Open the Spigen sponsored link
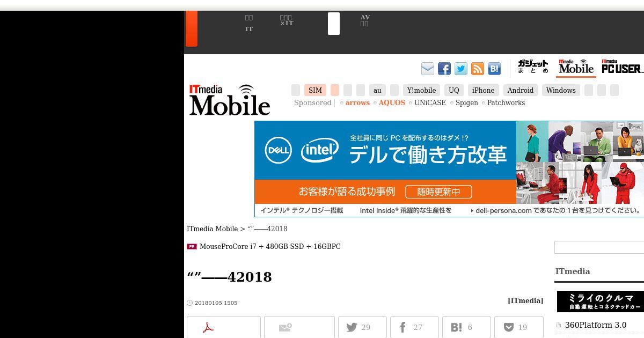The image size is (644, 338). (467, 103)
